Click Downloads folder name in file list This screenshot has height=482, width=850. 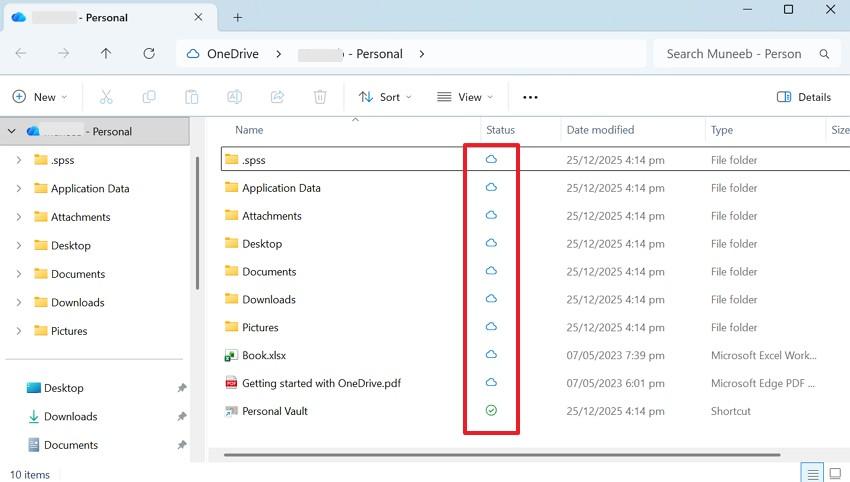(x=269, y=299)
